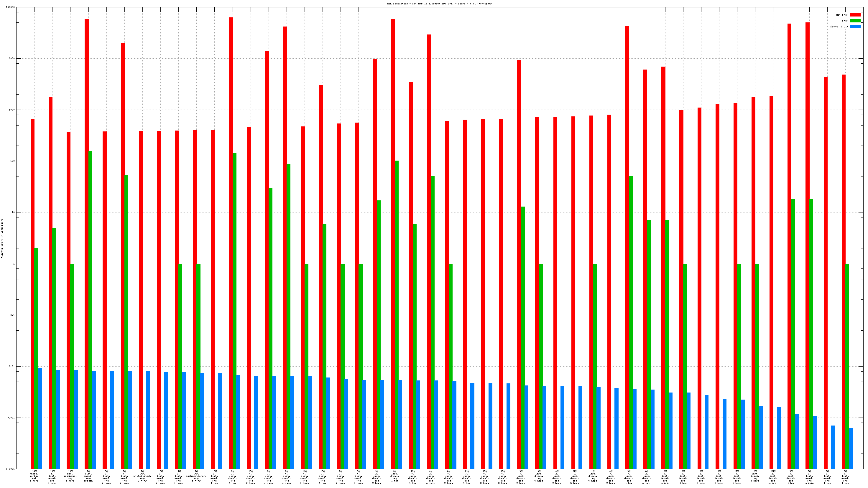Click the 10000 y-axis tick label

pos(11,59)
